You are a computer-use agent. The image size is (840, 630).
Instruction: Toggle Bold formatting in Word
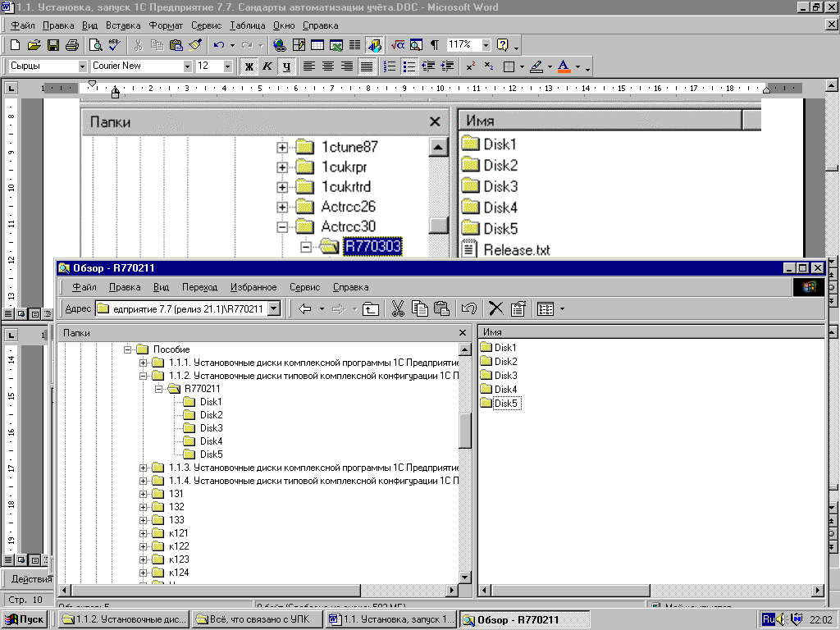[249, 66]
